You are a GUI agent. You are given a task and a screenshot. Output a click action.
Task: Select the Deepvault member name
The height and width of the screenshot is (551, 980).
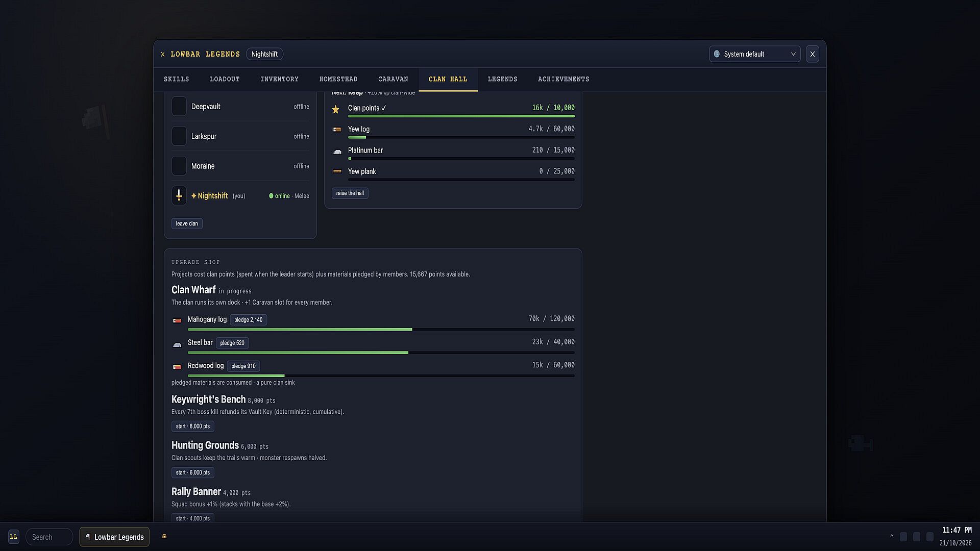206,107
